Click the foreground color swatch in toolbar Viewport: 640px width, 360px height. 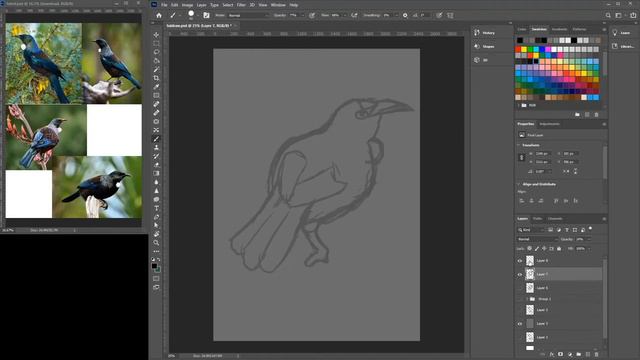(x=154, y=266)
